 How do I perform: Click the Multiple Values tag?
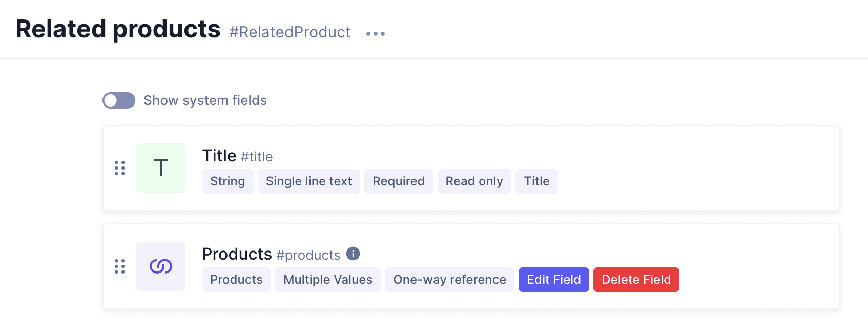(328, 280)
